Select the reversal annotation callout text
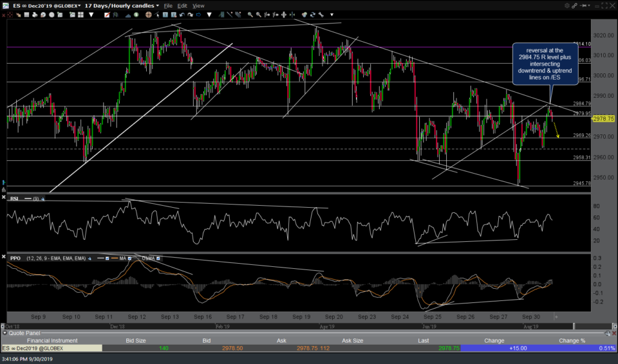The image size is (618, 364). tap(545, 64)
